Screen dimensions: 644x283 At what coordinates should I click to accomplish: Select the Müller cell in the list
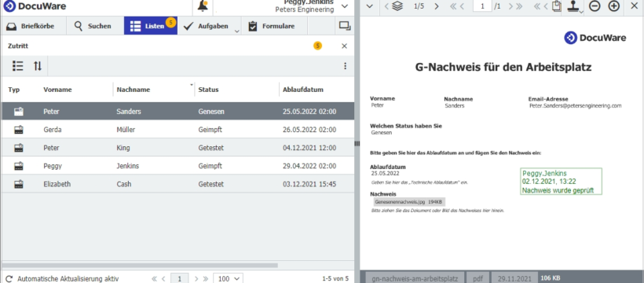[x=126, y=130]
